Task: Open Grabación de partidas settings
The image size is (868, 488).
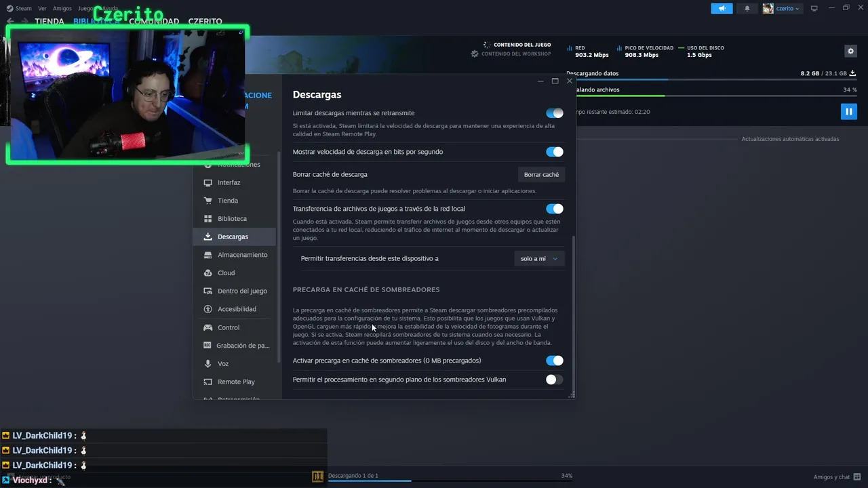Action: (x=235, y=346)
